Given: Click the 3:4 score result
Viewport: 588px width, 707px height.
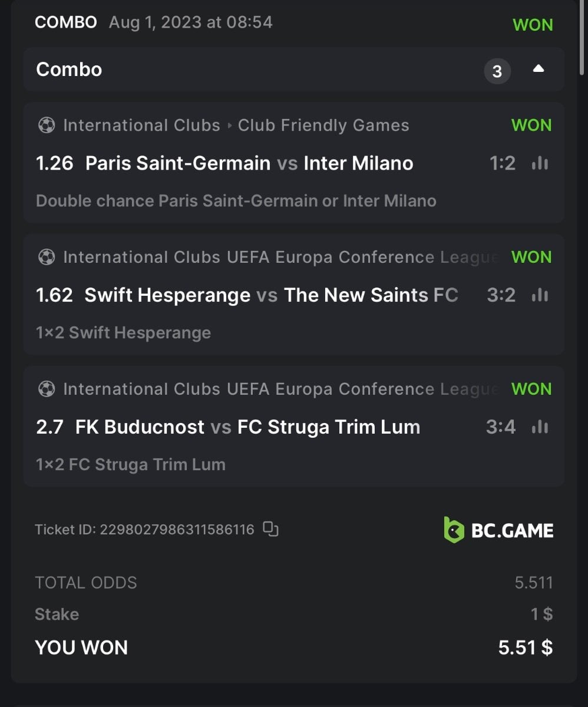Looking at the screenshot, I should coord(500,427).
